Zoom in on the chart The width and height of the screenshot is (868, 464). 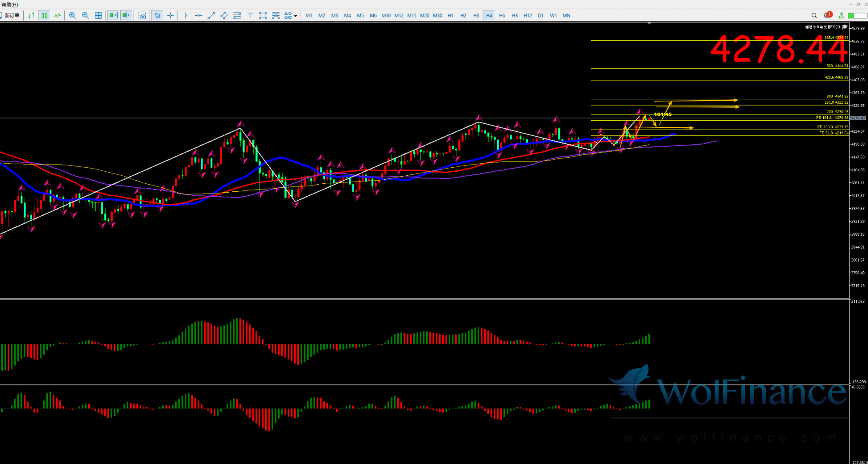(x=72, y=16)
